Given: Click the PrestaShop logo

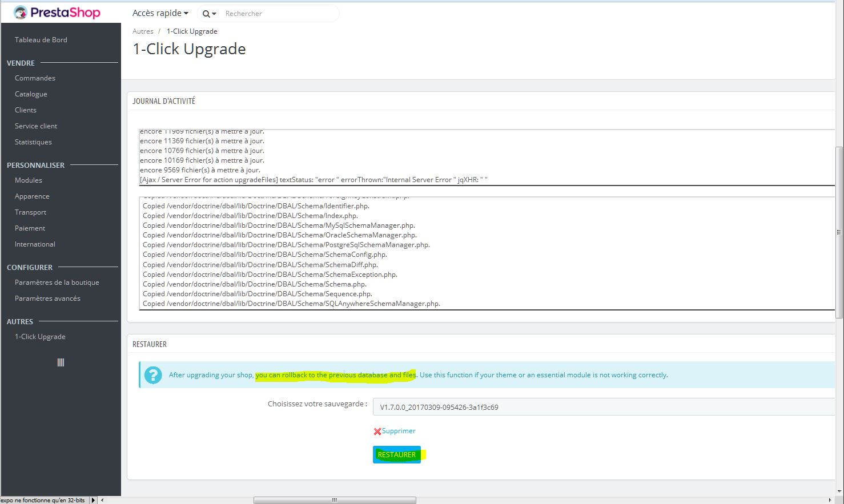Looking at the screenshot, I should pyautogui.click(x=57, y=13).
